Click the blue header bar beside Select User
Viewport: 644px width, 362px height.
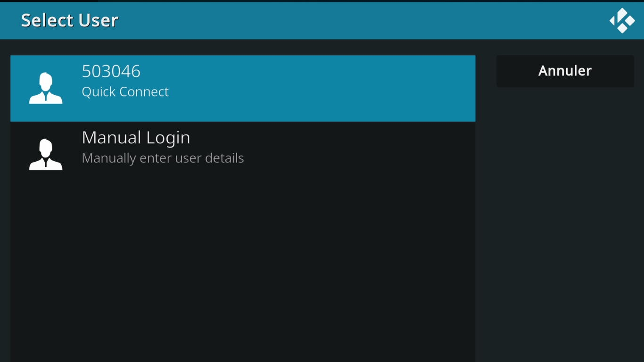click(330, 21)
